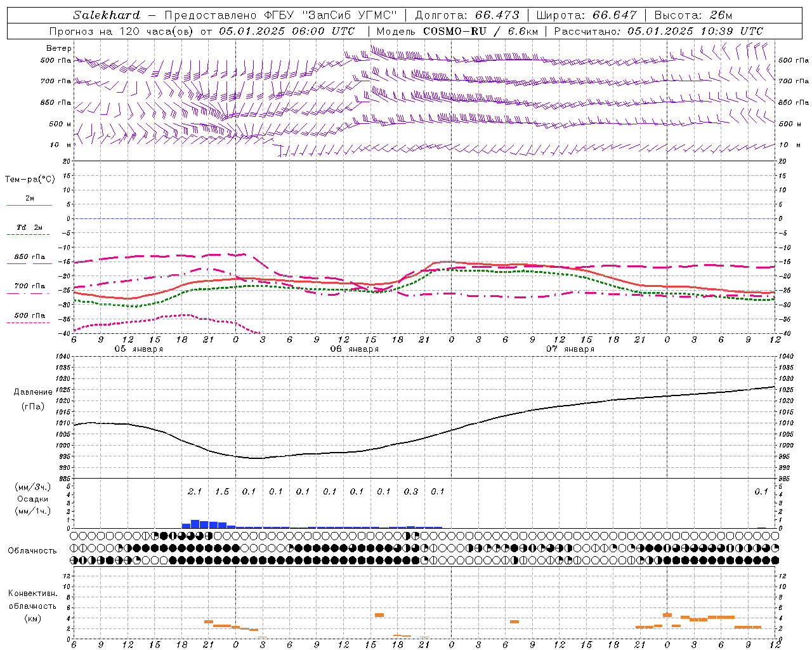Image resolution: width=812 pixels, height=650 pixels.
Task: Click the 2.1 precipitation amount value
Action: point(195,492)
